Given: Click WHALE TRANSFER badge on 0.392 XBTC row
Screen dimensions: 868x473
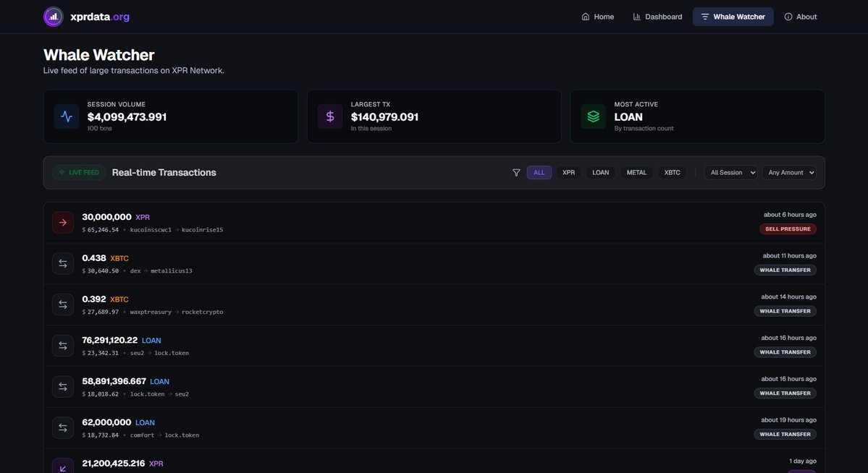Looking at the screenshot, I should [x=785, y=311].
